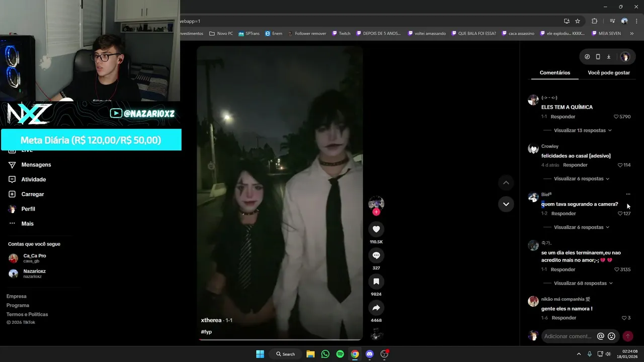Open Chrome extensions puzzle icon

[x=595, y=21]
